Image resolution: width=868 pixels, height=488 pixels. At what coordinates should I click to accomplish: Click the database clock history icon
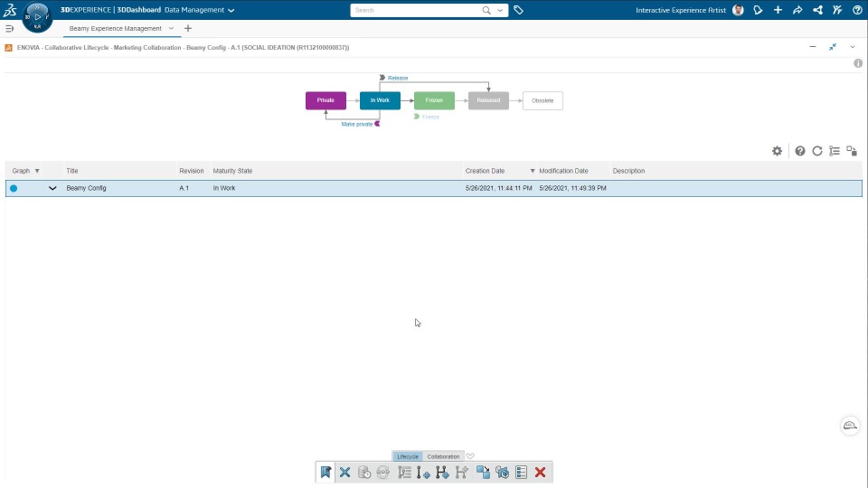coord(363,472)
